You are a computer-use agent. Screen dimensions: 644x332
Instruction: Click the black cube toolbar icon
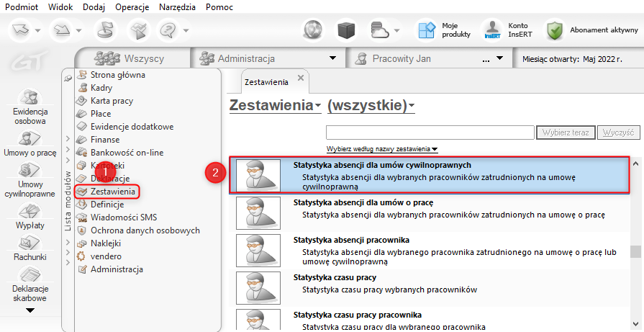(346, 30)
